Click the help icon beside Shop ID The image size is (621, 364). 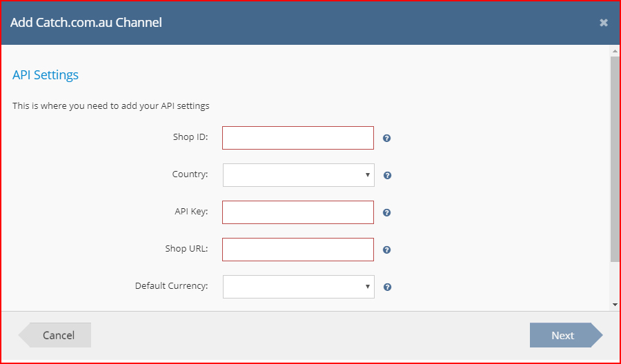tap(387, 138)
